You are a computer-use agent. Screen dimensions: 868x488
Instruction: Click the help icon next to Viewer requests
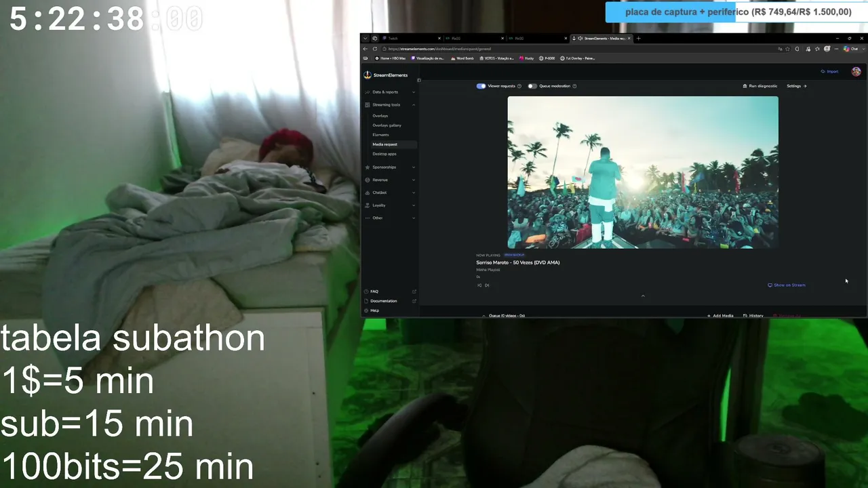tap(519, 86)
